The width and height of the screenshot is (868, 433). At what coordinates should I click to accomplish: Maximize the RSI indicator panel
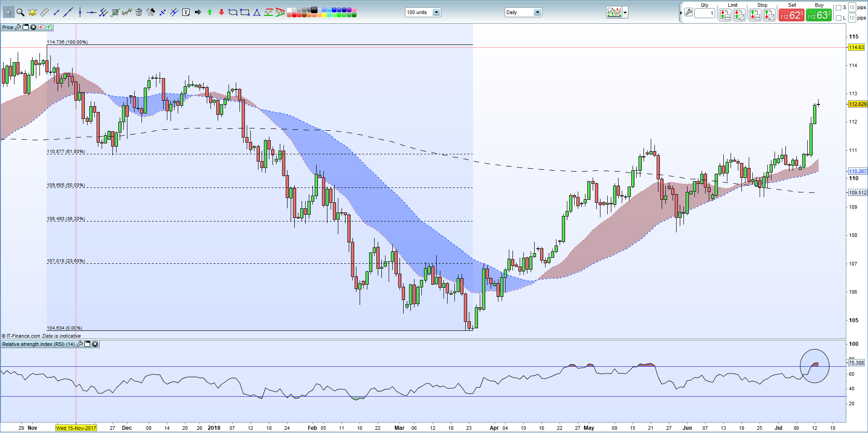click(88, 344)
